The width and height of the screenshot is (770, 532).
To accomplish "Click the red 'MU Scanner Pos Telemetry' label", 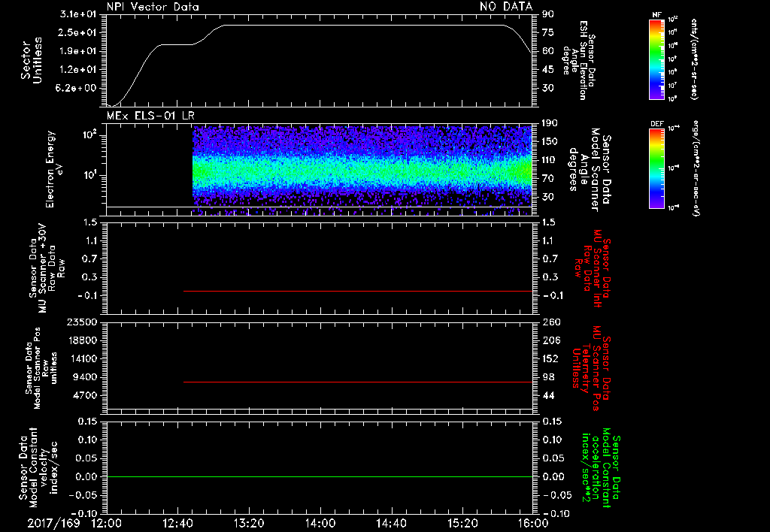I will click(x=591, y=368).
